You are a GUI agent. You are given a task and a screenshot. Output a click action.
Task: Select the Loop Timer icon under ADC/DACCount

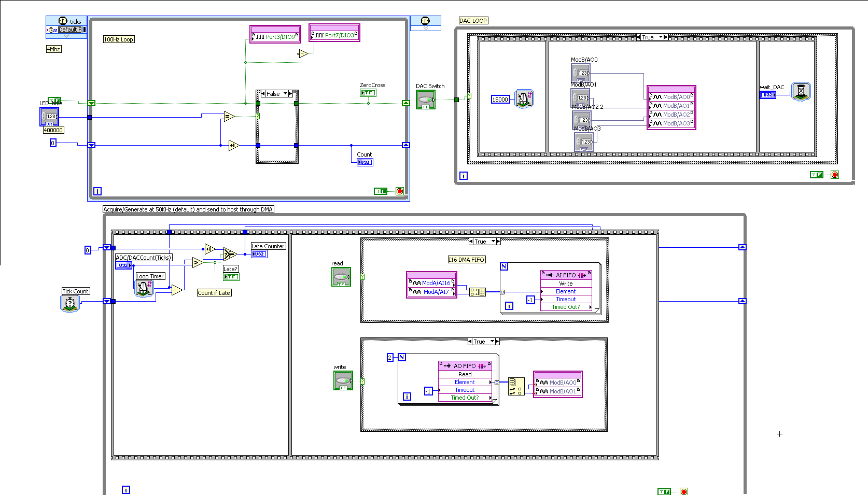point(144,288)
